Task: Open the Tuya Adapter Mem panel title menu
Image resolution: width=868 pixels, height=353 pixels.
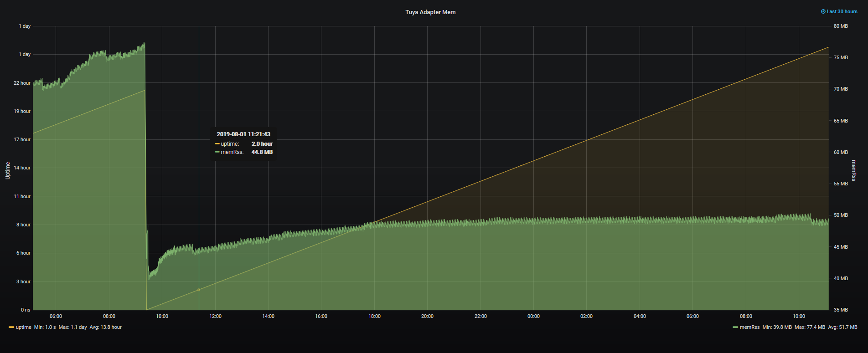Action: pyautogui.click(x=430, y=12)
